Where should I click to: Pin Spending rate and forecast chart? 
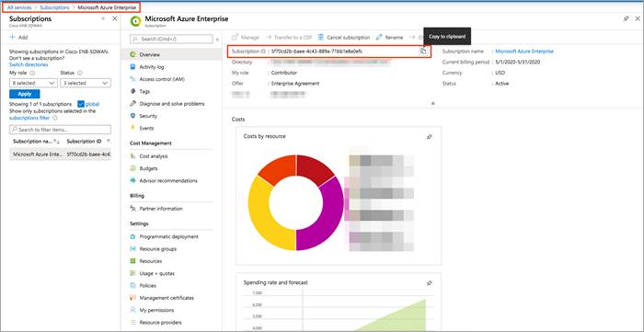(x=430, y=283)
